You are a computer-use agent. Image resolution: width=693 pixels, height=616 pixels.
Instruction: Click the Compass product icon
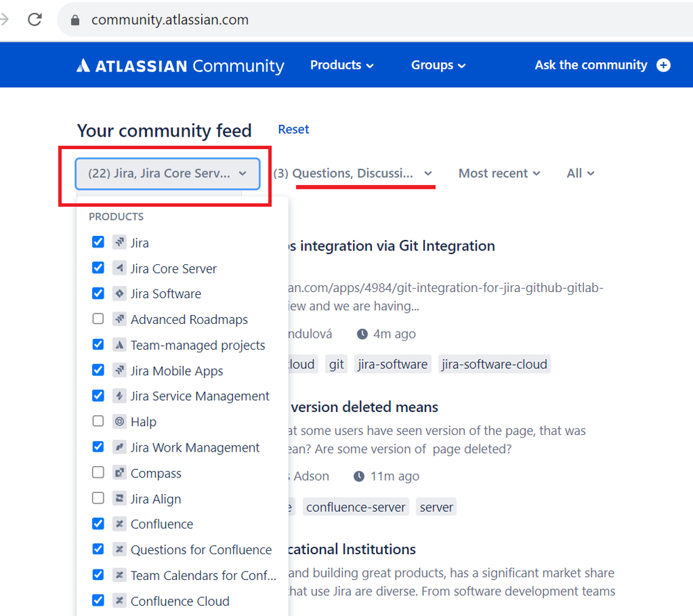pyautogui.click(x=119, y=472)
